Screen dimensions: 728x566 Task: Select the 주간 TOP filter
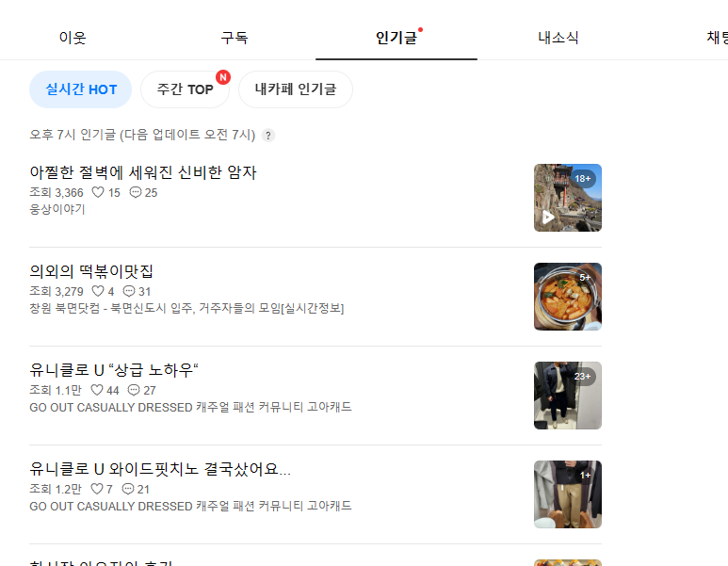[x=185, y=89]
